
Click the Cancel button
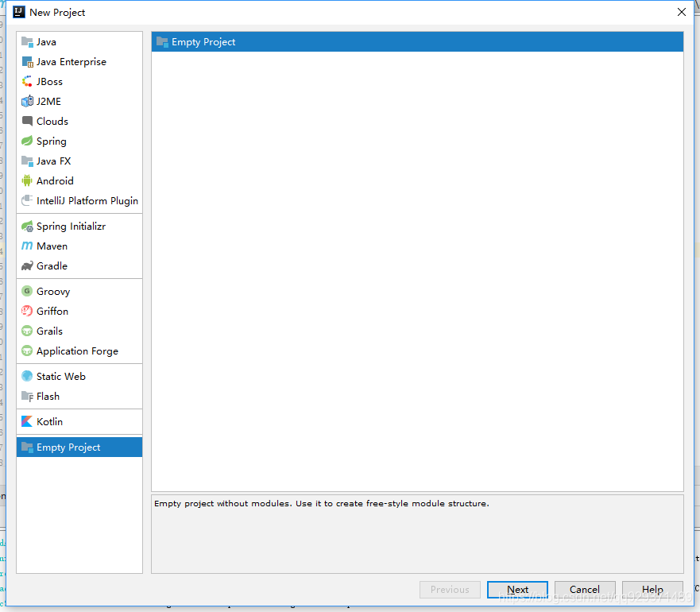(585, 590)
